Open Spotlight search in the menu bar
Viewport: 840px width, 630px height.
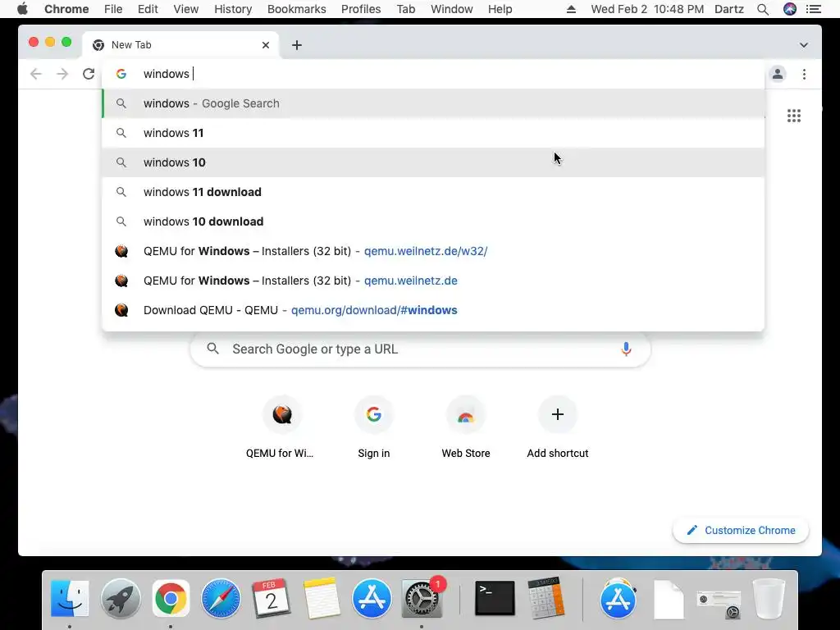763,9
